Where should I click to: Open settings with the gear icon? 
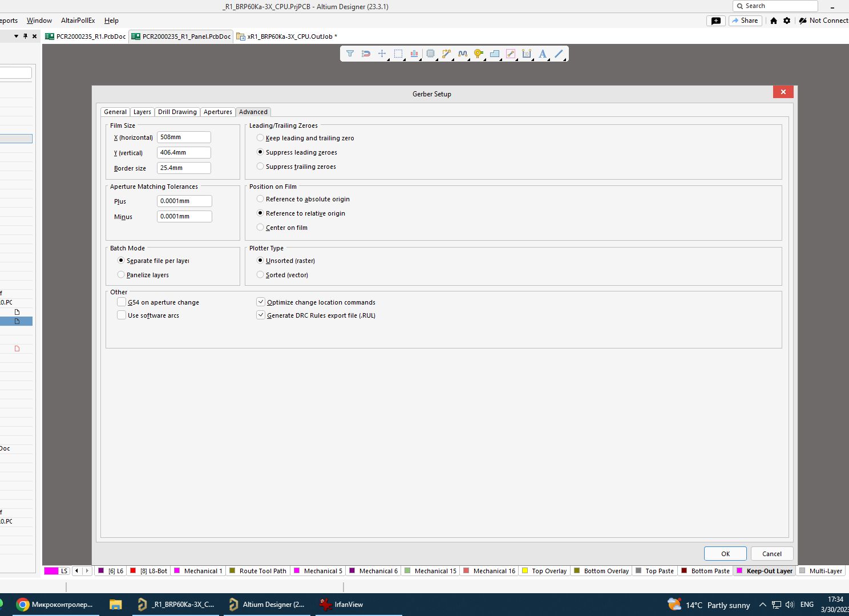(x=787, y=21)
